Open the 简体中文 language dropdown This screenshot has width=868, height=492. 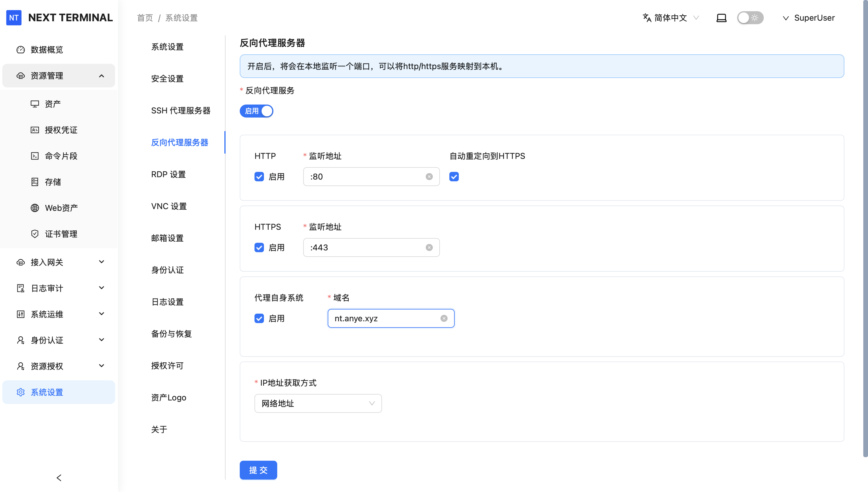670,18
